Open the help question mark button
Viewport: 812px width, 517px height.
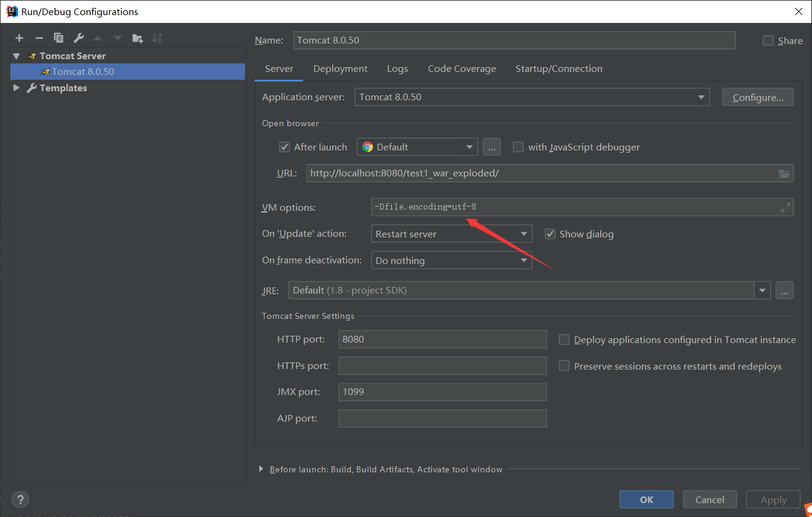20,499
